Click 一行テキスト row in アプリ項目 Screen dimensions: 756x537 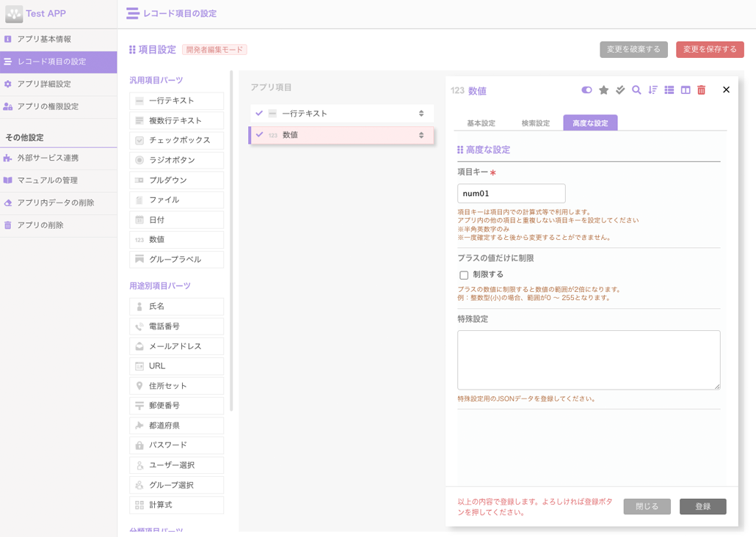[x=342, y=114]
